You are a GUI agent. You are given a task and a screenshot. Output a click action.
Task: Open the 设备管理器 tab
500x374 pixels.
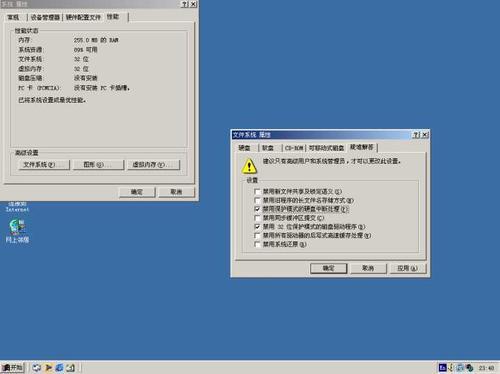coord(45,17)
